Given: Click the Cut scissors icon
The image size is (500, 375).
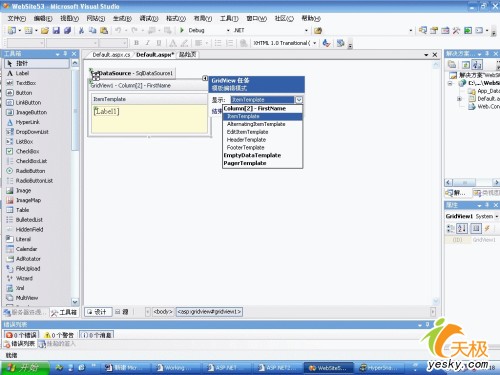Looking at the screenshot, I should click(x=81, y=31).
